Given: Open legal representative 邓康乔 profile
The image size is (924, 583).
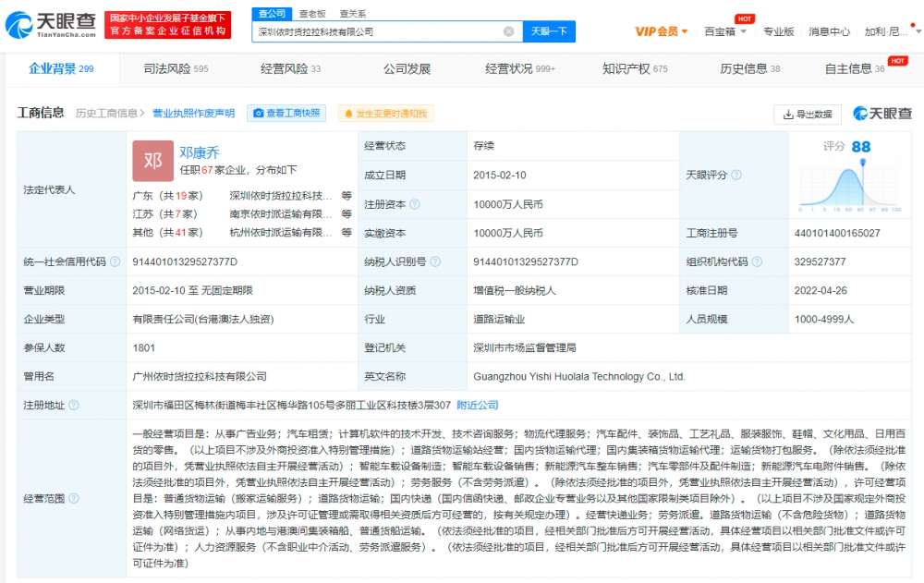Looking at the screenshot, I should (200, 152).
